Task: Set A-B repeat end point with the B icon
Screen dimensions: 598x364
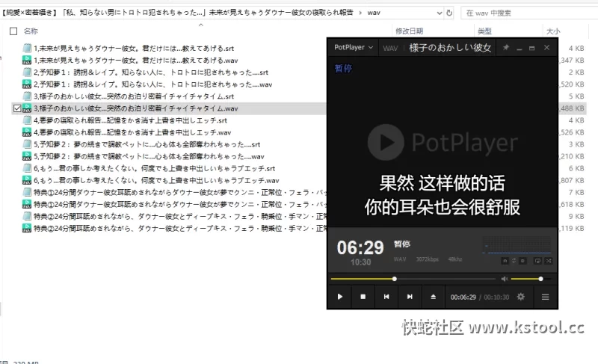Action: coord(523,261)
